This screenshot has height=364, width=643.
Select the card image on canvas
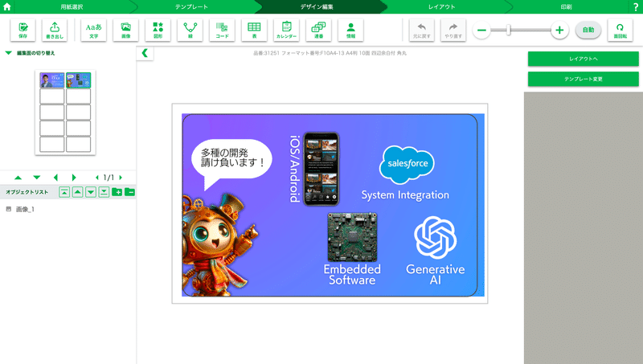[333, 205]
